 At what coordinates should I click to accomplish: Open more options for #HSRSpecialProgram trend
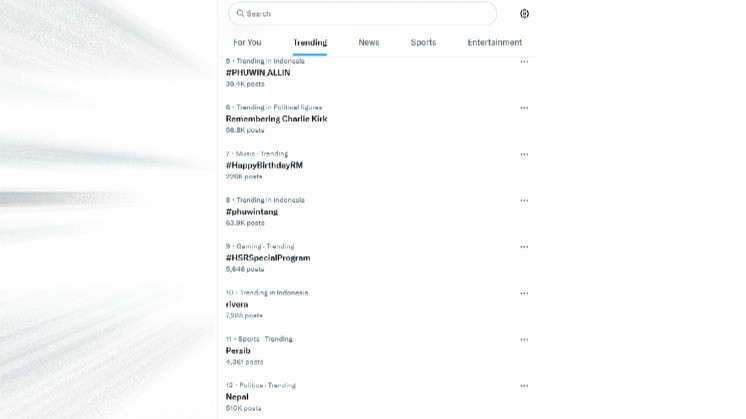point(524,247)
